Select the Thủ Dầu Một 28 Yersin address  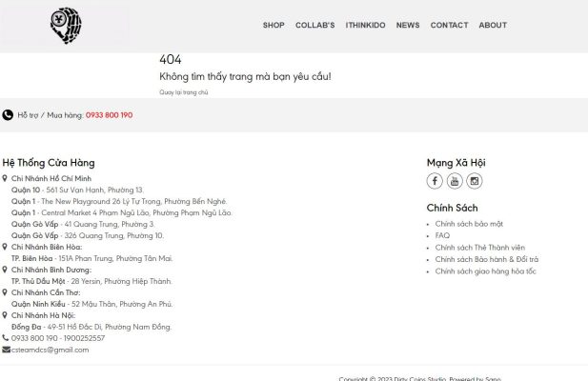click(91, 281)
